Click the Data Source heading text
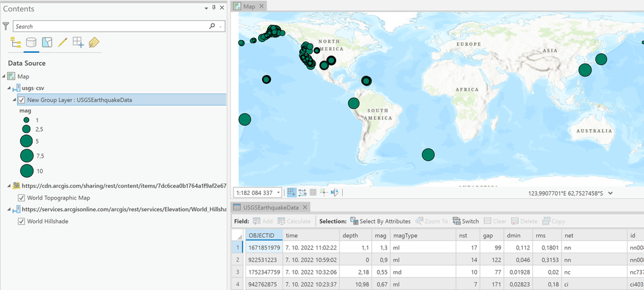644x290 pixels. 26,63
